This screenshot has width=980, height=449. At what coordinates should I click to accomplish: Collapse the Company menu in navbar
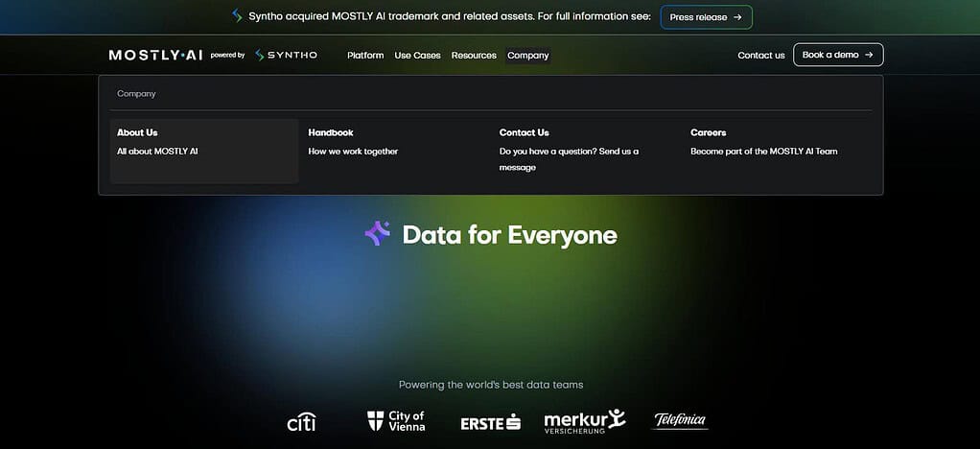528,55
